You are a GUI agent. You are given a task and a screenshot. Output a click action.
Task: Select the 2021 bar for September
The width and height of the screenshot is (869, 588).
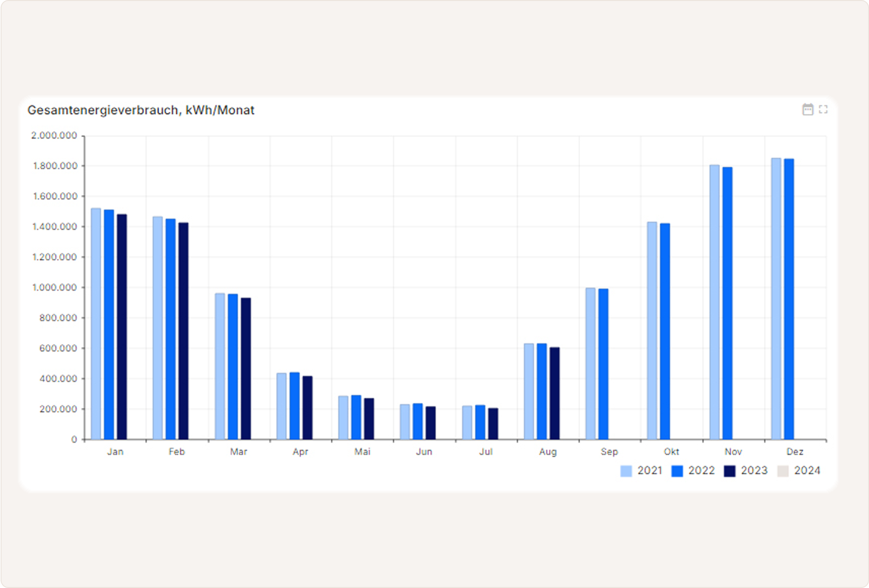coord(590,364)
